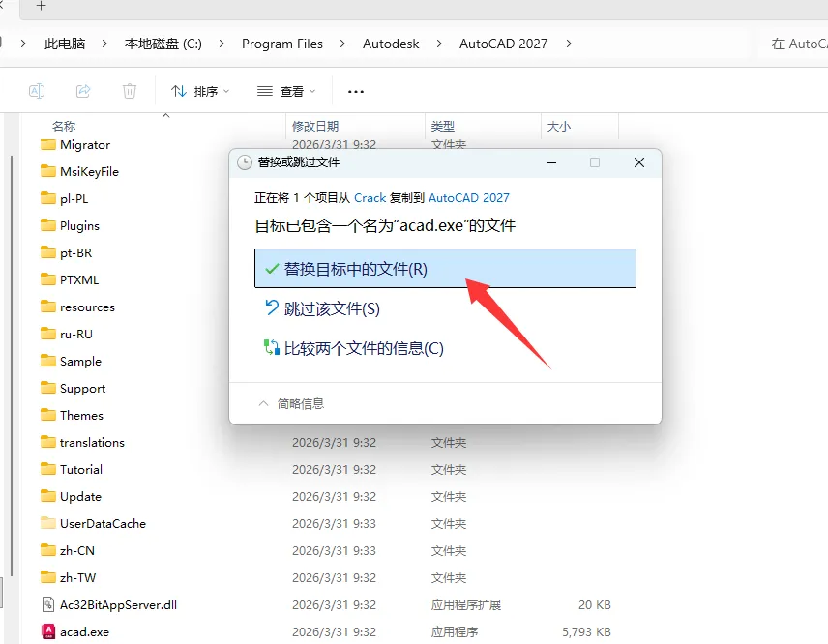The image size is (828, 644).
Task: Select the acad.exe application icon
Action: coord(48,631)
